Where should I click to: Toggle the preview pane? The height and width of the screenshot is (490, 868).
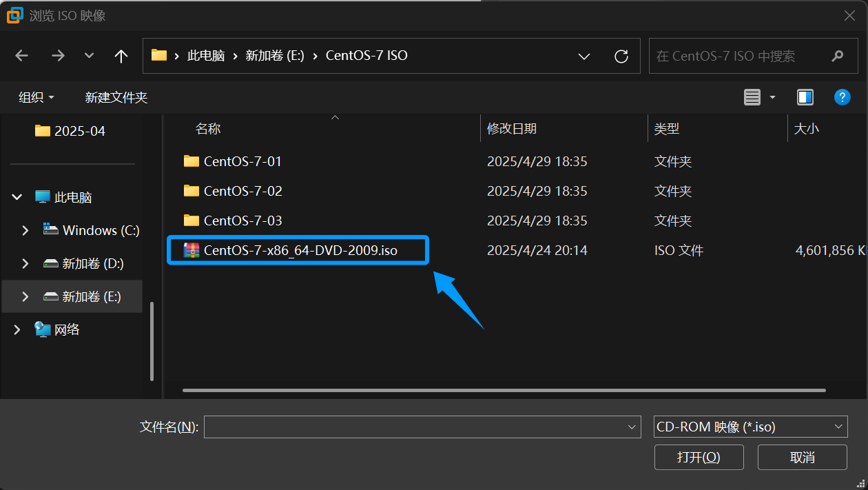coord(805,98)
